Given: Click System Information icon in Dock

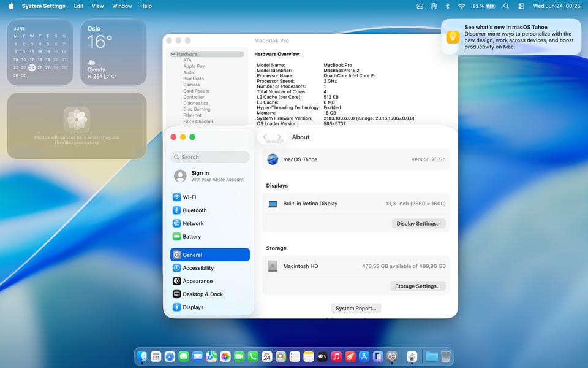Looking at the screenshot, I should 412,356.
